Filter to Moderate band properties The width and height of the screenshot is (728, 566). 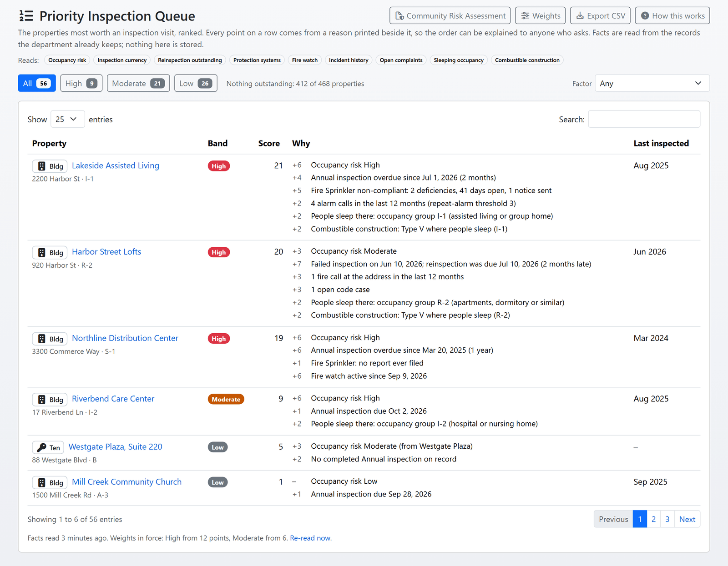(138, 83)
